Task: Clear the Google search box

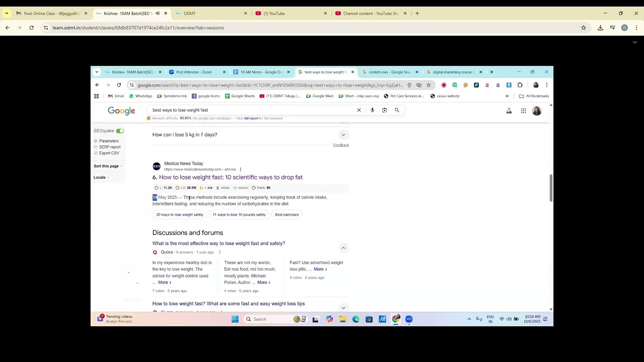Action: (x=359, y=110)
